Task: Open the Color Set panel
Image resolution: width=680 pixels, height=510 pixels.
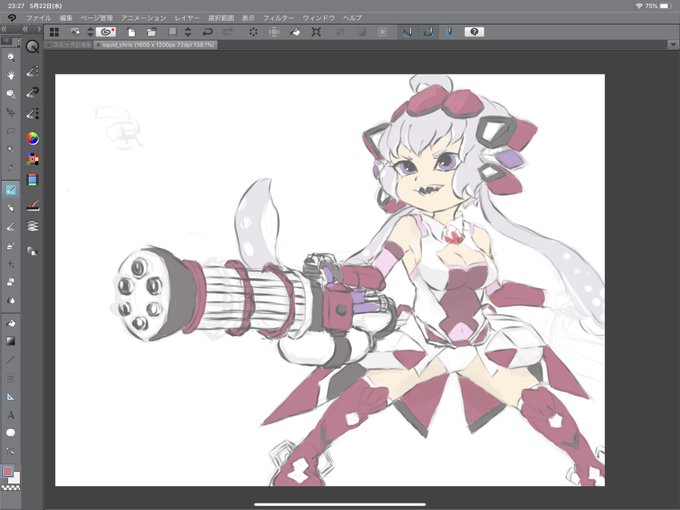Action: coord(33,159)
